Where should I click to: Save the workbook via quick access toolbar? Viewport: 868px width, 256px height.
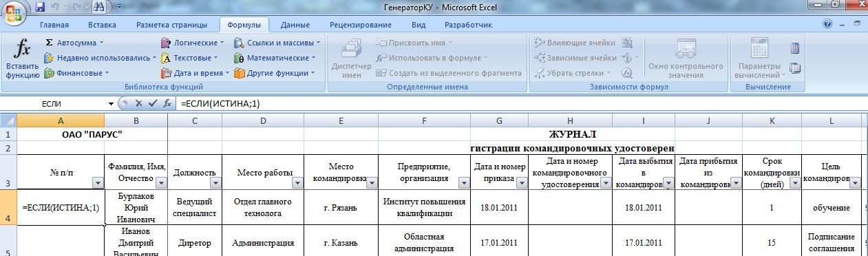[39, 7]
